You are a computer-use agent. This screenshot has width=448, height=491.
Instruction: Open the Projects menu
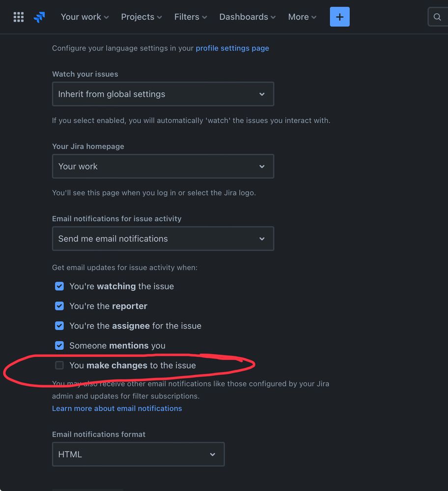(141, 17)
